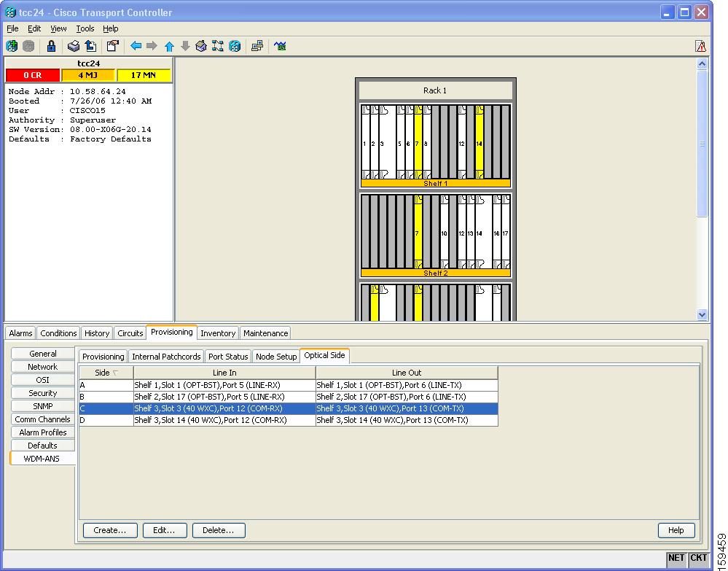Image resolution: width=728 pixels, height=571 pixels.
Task: Click the grey down arrow icon
Action: (x=185, y=46)
